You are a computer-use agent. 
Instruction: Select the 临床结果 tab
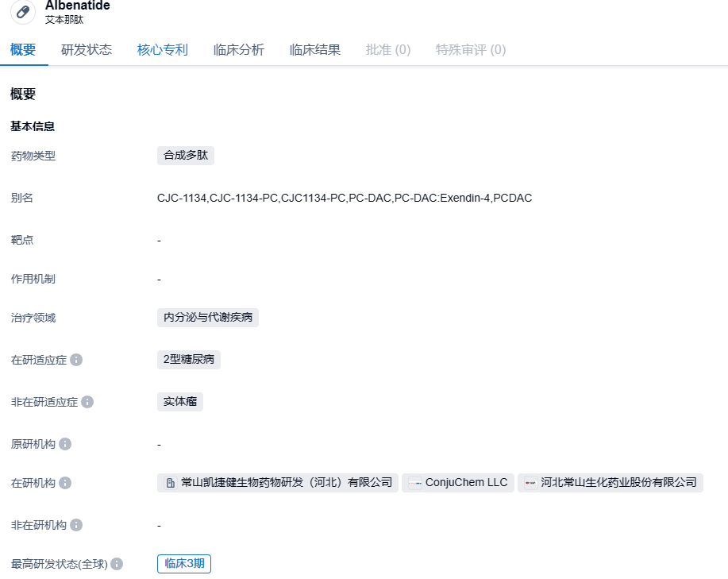point(315,50)
